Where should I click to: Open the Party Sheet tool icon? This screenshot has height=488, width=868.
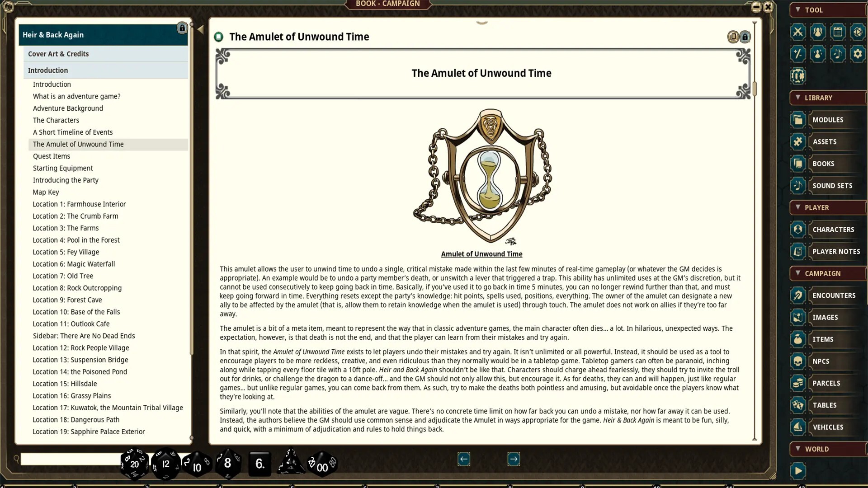pyautogui.click(x=818, y=32)
